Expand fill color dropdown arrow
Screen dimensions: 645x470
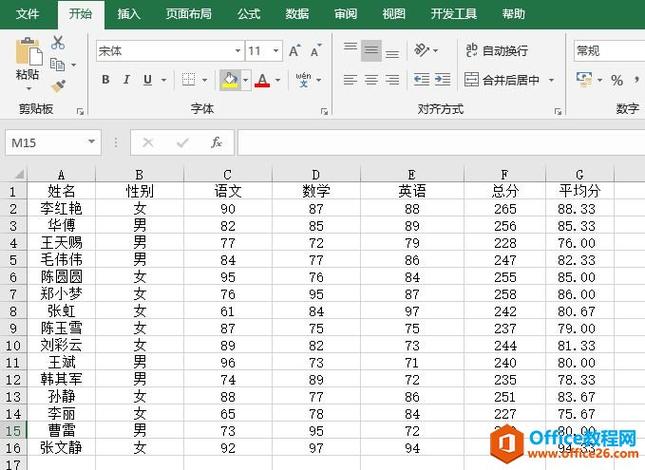246,80
